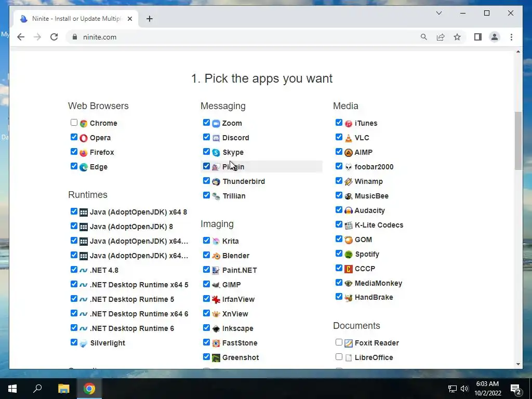The image size is (532, 399).
Task: Click the Krita app icon
Action: (216, 241)
